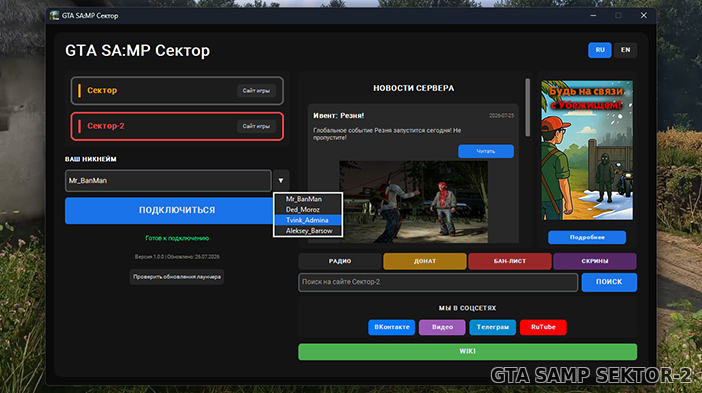Select the Сектор-2 server entry

[177, 126]
